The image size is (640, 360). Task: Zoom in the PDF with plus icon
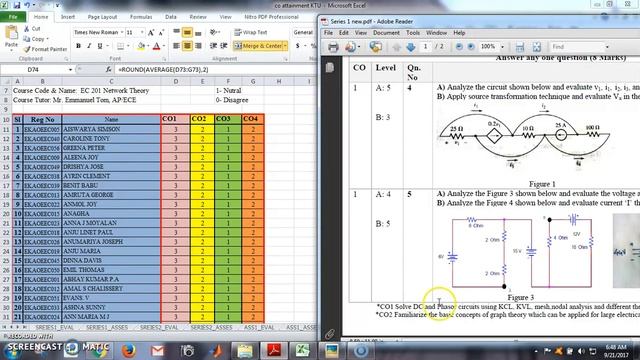coord(471,47)
